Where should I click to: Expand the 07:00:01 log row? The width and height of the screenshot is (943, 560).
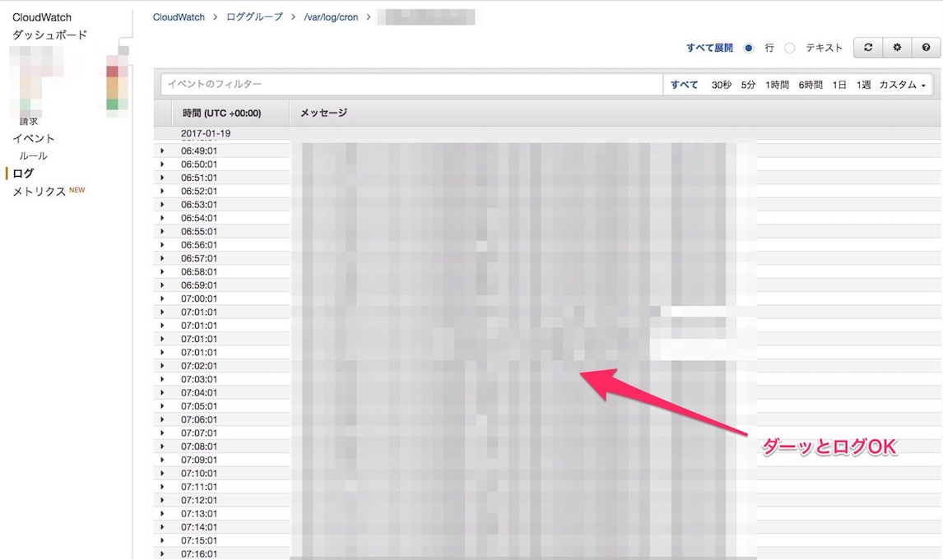(x=162, y=299)
